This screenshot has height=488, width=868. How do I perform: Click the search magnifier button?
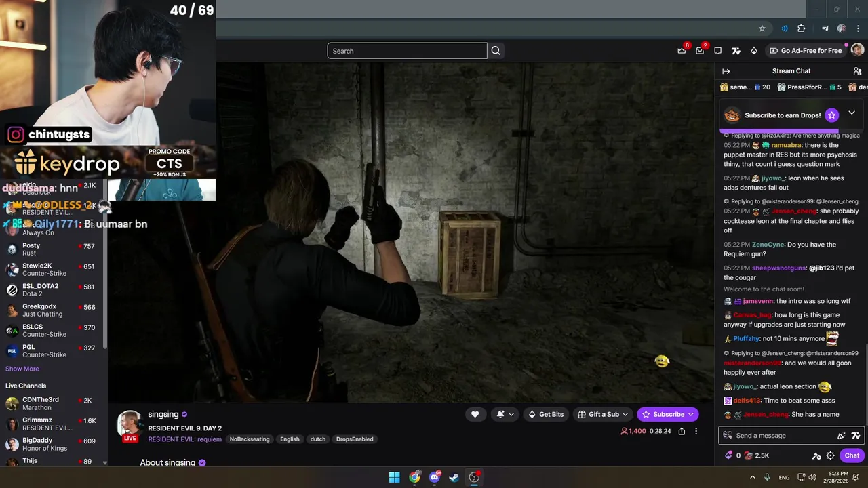pyautogui.click(x=496, y=51)
